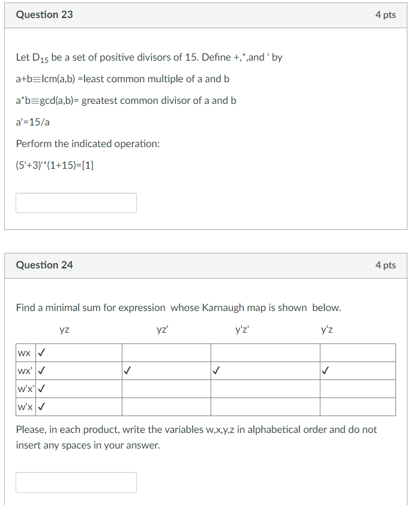This screenshot has width=420, height=505.
Task: Click the empty cell at row wx column yz'
Action: [x=165, y=352]
